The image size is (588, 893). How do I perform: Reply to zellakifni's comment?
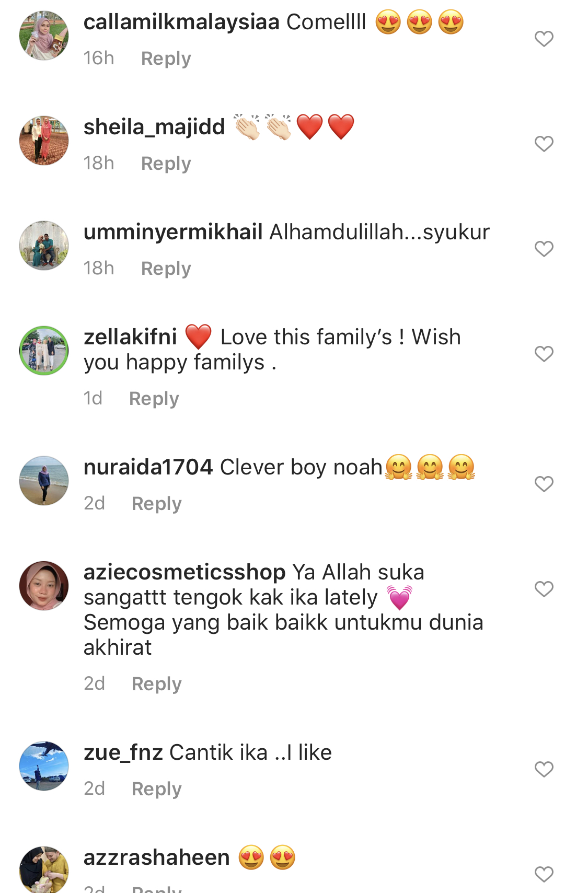click(154, 399)
